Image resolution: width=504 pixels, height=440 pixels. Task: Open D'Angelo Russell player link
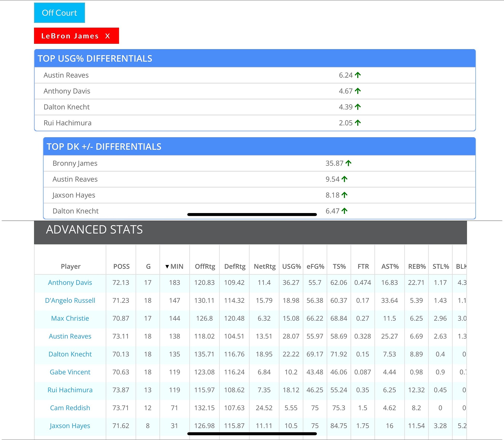point(70,300)
